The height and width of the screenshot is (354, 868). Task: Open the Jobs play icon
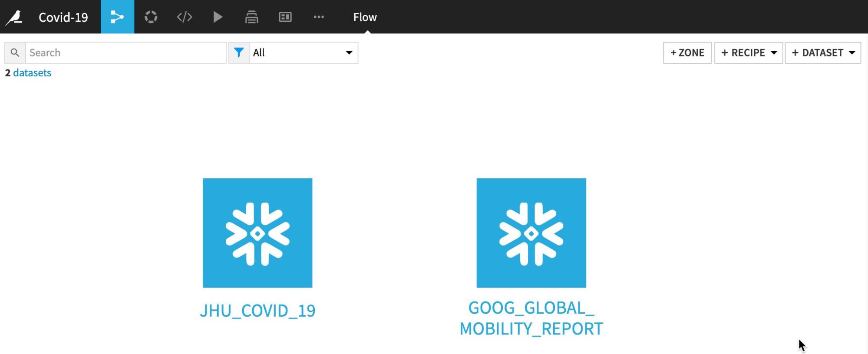tap(218, 17)
